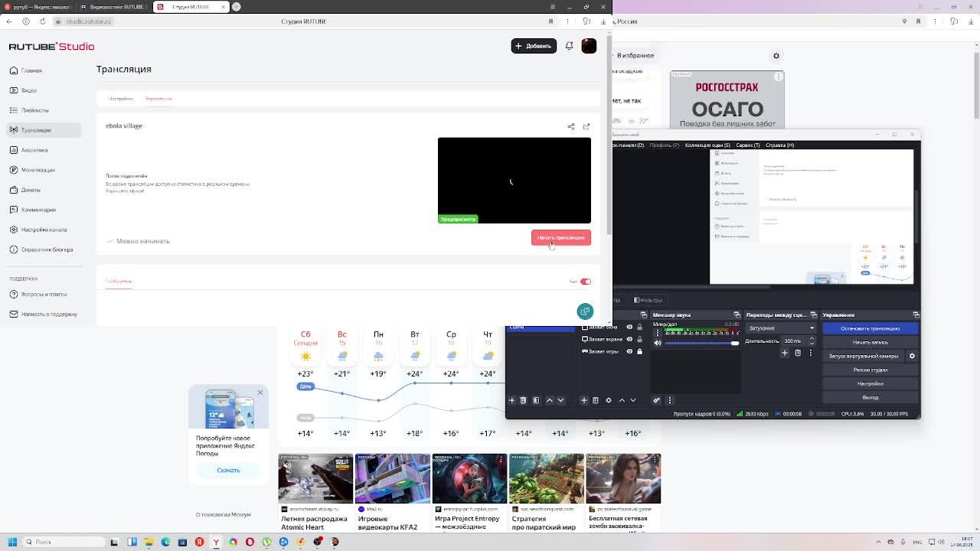This screenshot has height=551, width=980.
Task: Open Справка (H) menu in OBS
Action: pyautogui.click(x=780, y=145)
